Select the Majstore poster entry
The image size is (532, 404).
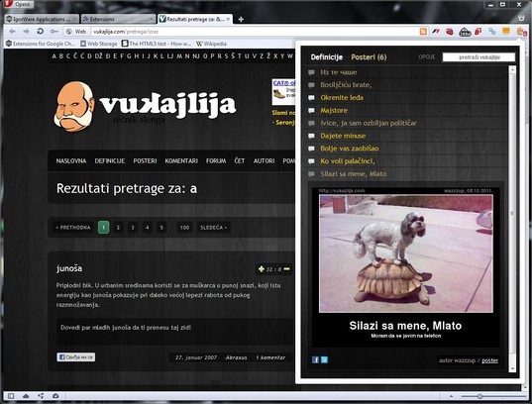(334, 110)
